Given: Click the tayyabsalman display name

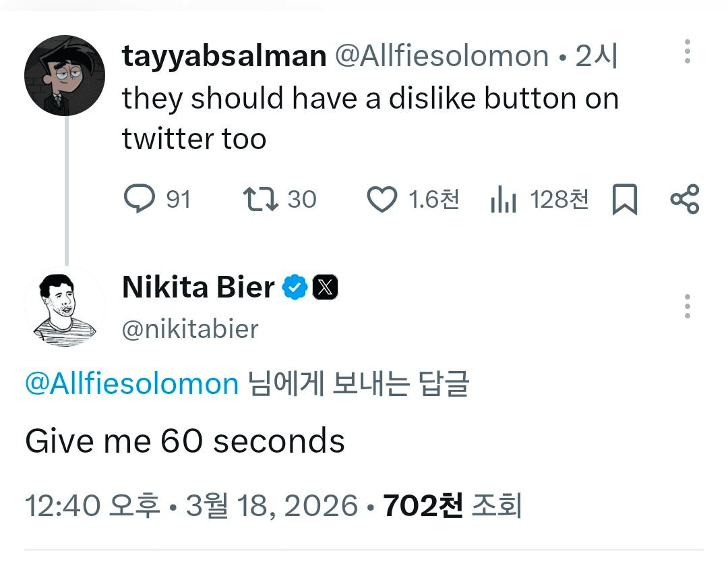Looking at the screenshot, I should coord(224,56).
